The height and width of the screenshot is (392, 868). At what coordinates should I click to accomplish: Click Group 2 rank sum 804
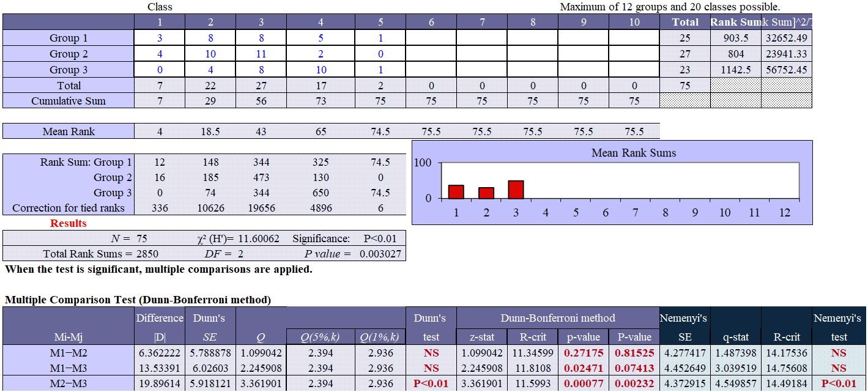click(x=735, y=54)
